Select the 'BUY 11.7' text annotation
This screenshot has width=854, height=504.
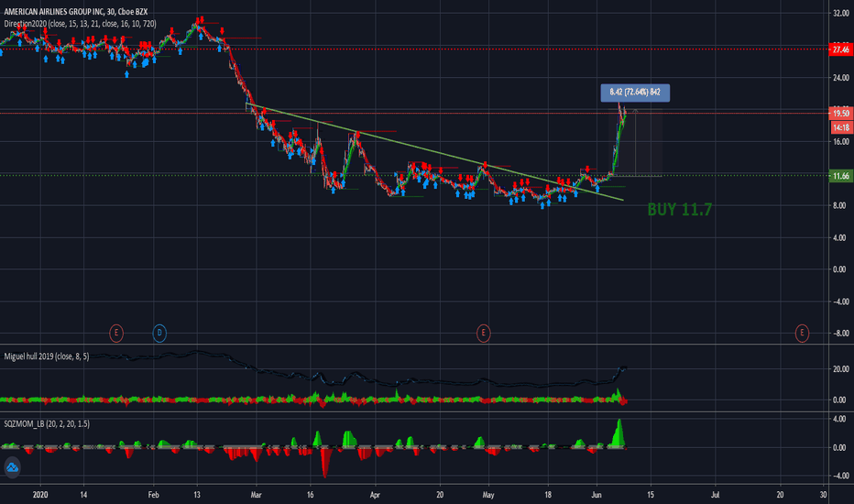click(x=680, y=209)
